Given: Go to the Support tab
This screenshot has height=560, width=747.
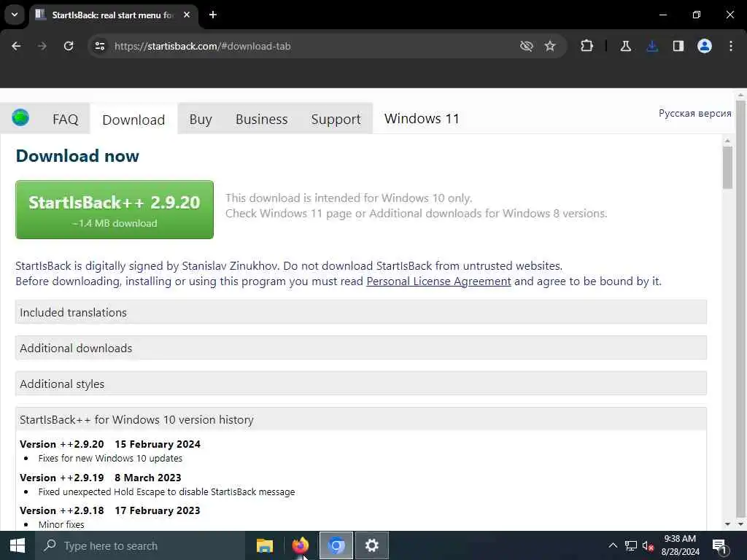Looking at the screenshot, I should point(336,119).
